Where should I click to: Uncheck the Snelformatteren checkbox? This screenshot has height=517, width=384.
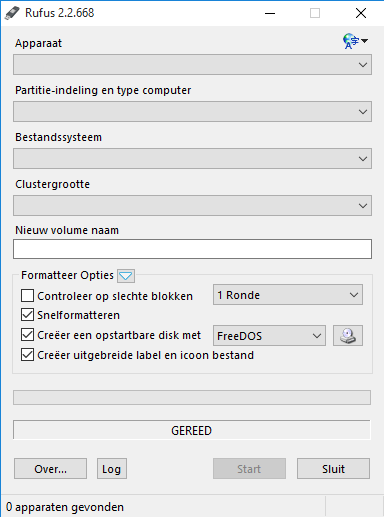27,315
